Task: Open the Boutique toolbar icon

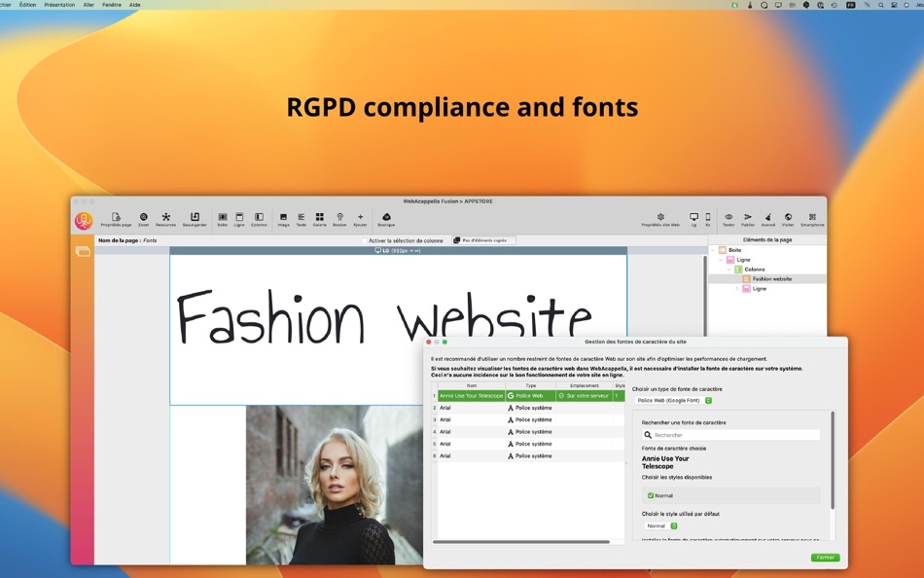Action: pyautogui.click(x=386, y=219)
